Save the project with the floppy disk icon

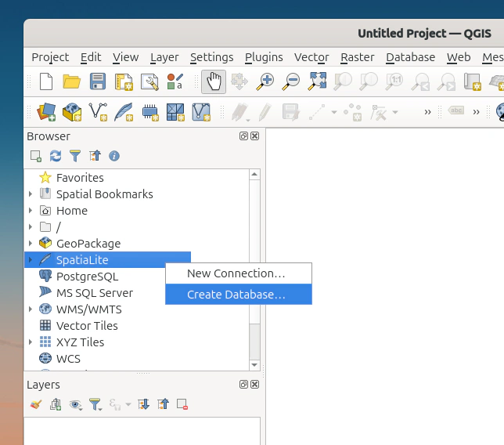click(97, 81)
